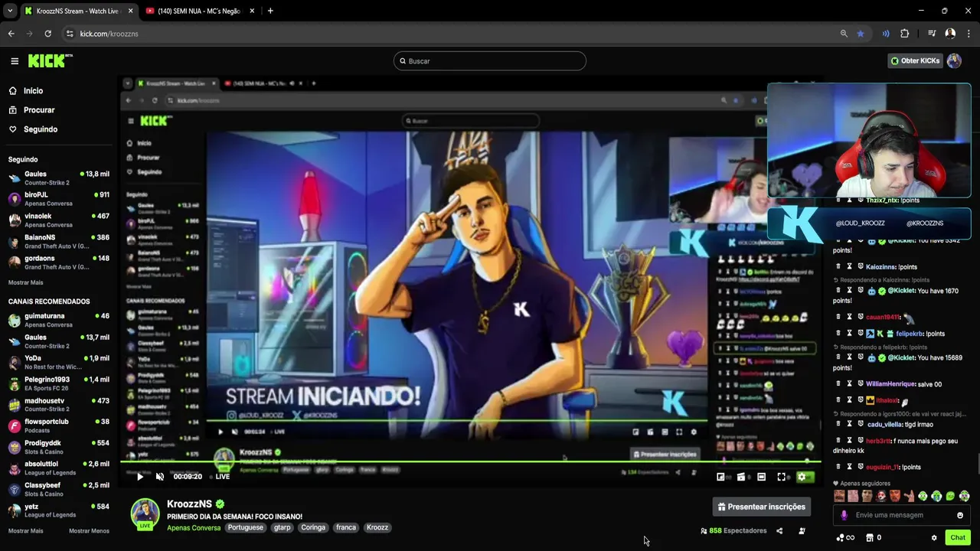Open the green player settings gear

[x=802, y=477]
